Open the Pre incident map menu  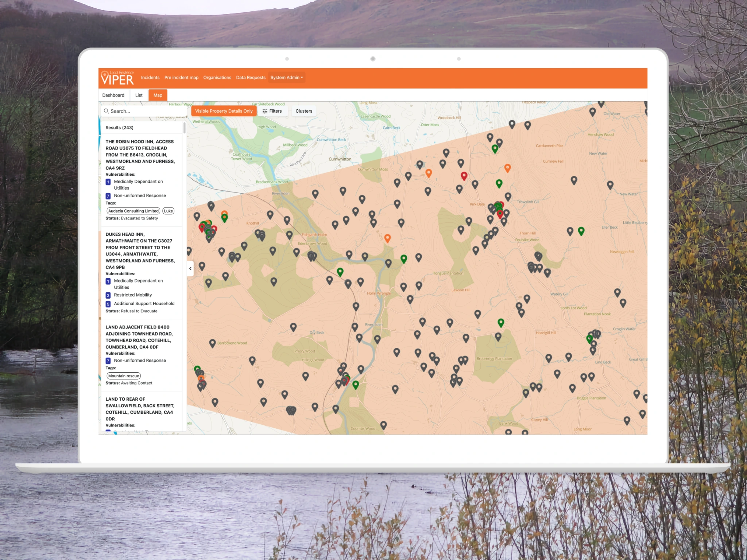(x=181, y=78)
